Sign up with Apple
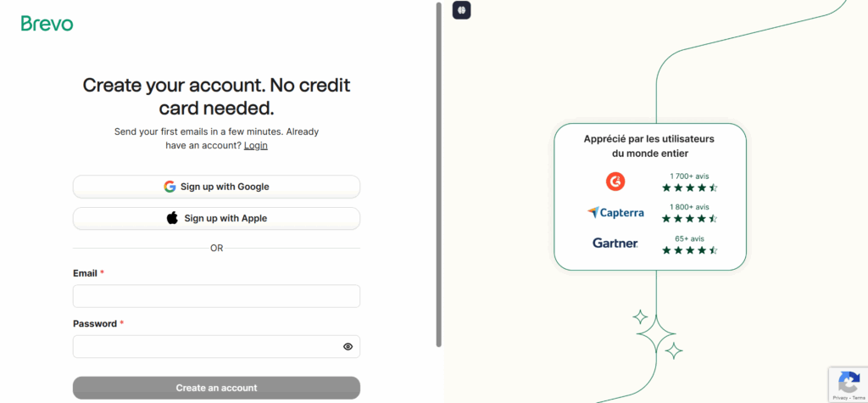The image size is (868, 403). pos(216,218)
